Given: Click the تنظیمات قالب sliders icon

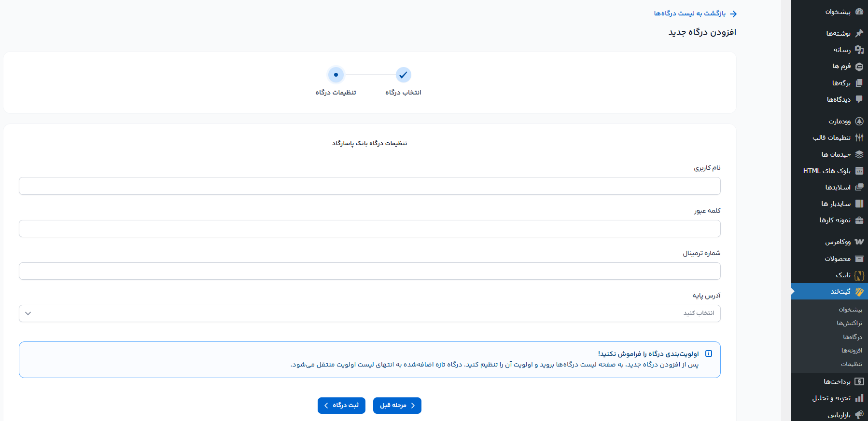Looking at the screenshot, I should click(x=859, y=137).
